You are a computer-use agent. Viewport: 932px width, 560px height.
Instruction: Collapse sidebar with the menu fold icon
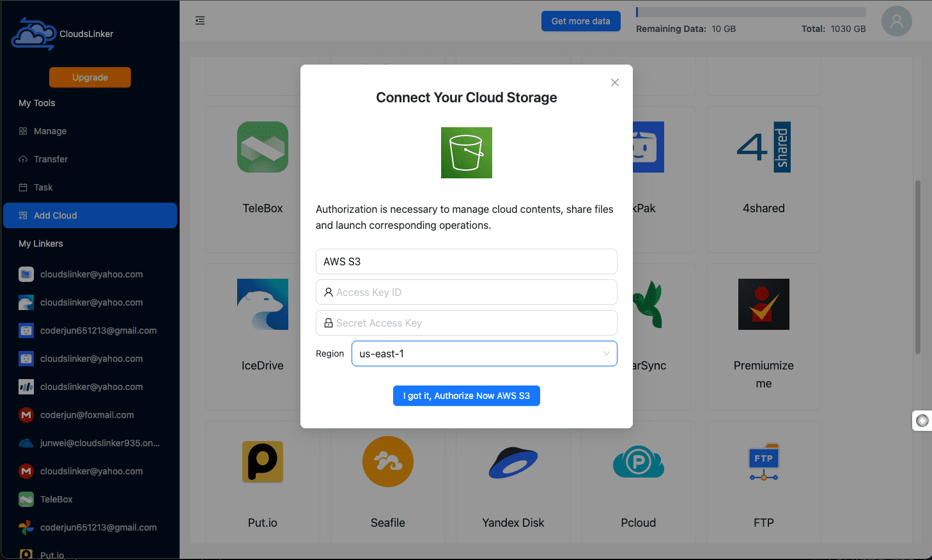(x=200, y=20)
